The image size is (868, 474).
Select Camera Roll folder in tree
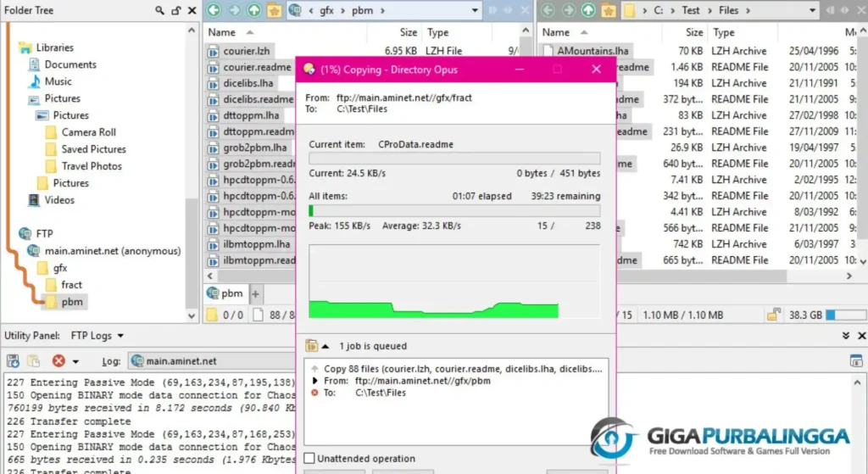pos(88,132)
